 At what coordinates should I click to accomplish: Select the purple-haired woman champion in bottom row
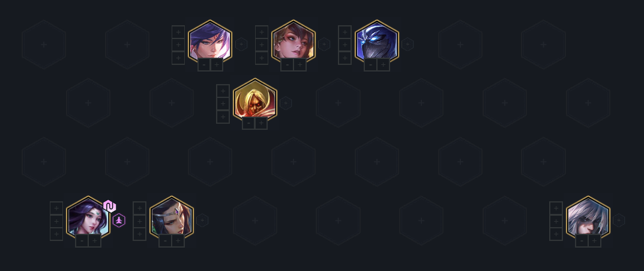tap(88, 217)
